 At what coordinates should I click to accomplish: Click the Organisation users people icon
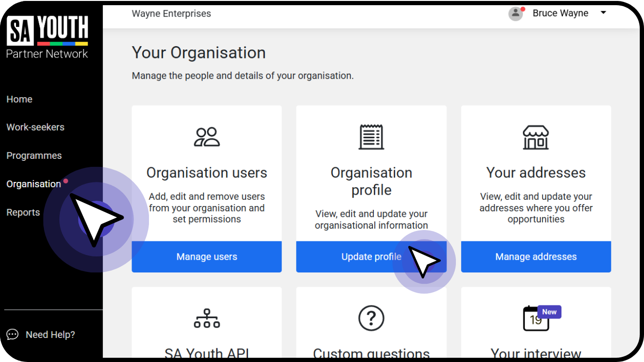207,137
